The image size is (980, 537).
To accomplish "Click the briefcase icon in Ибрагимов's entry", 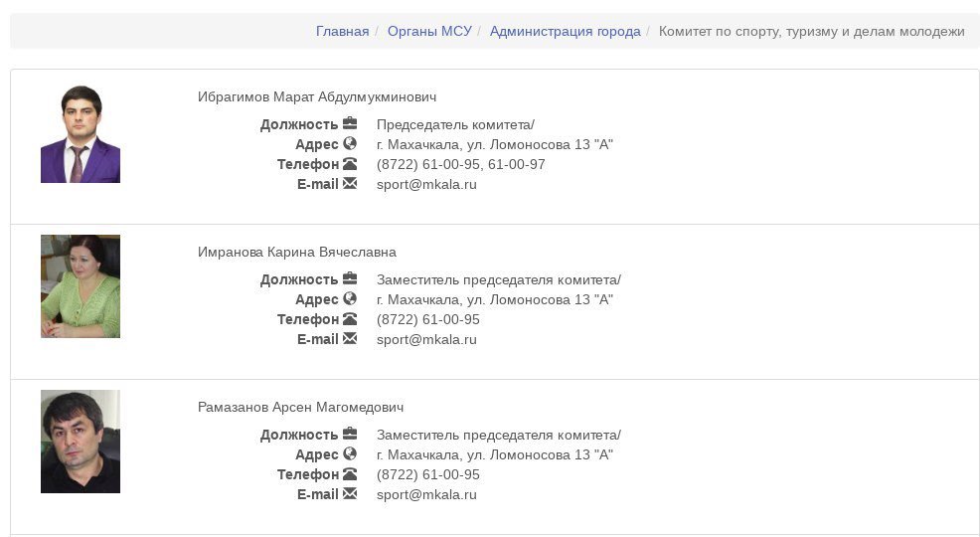I will pyautogui.click(x=350, y=124).
